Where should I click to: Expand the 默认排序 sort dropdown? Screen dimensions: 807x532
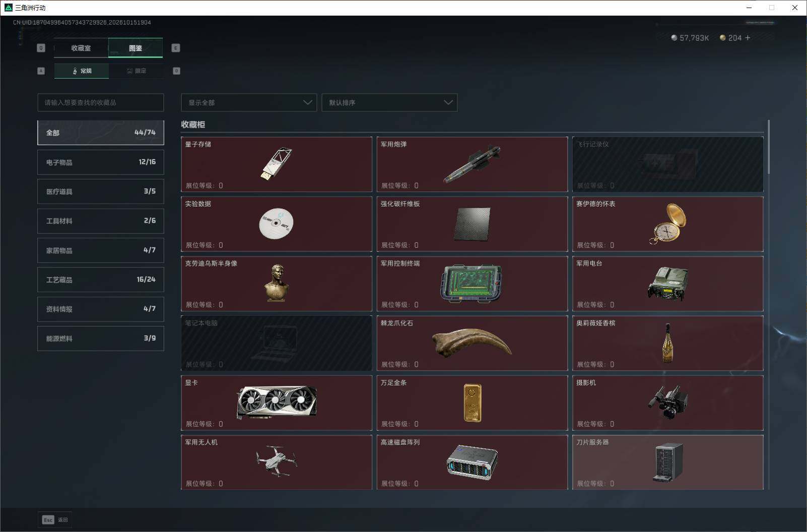(389, 102)
